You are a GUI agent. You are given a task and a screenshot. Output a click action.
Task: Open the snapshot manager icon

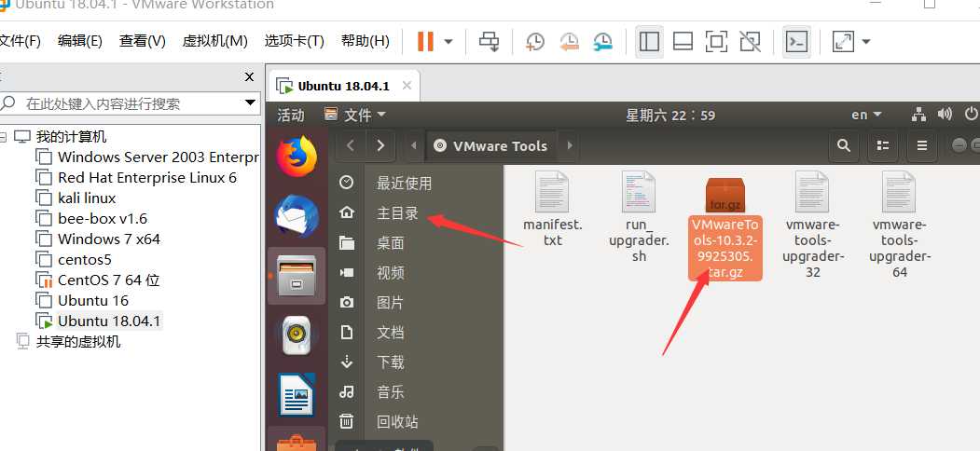click(603, 42)
